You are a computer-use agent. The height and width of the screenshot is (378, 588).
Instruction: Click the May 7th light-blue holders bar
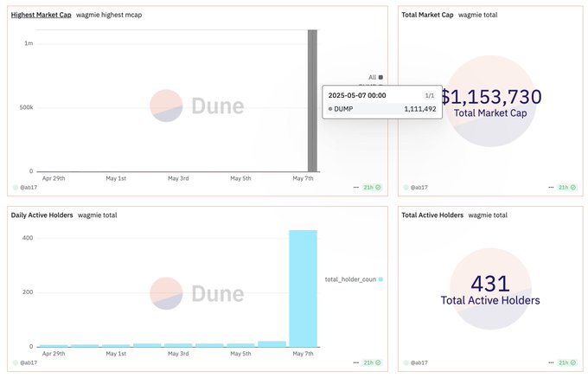[303, 288]
